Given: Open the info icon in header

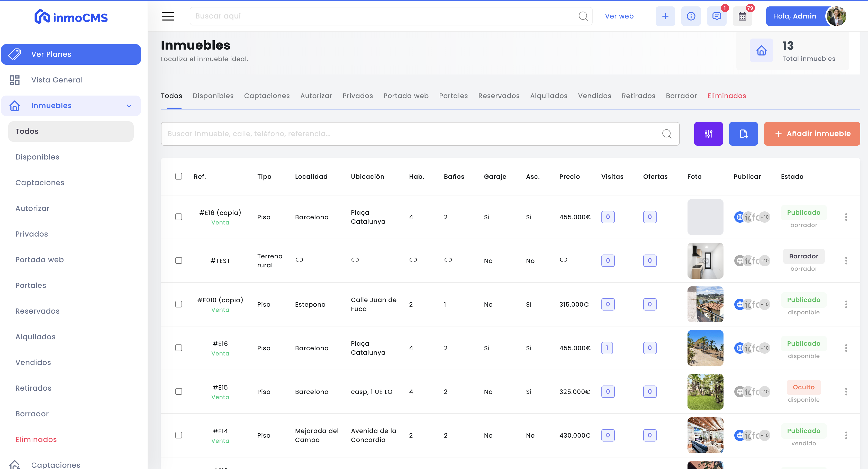Looking at the screenshot, I should click(x=691, y=16).
